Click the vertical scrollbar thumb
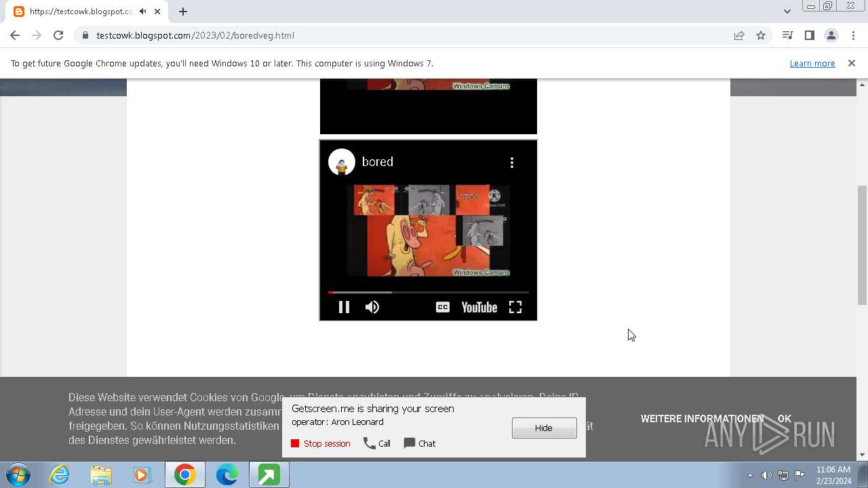The height and width of the screenshot is (488, 868). click(863, 245)
